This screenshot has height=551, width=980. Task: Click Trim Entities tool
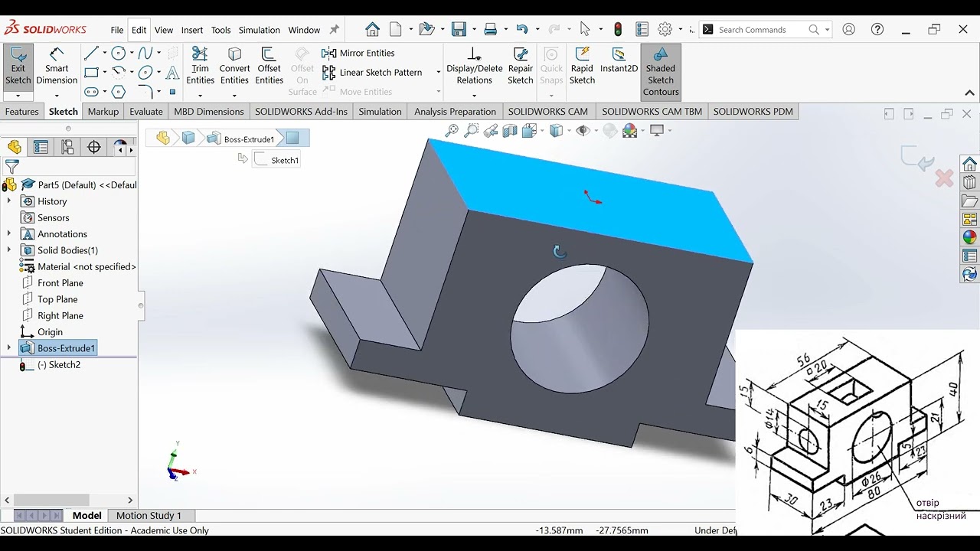200,66
